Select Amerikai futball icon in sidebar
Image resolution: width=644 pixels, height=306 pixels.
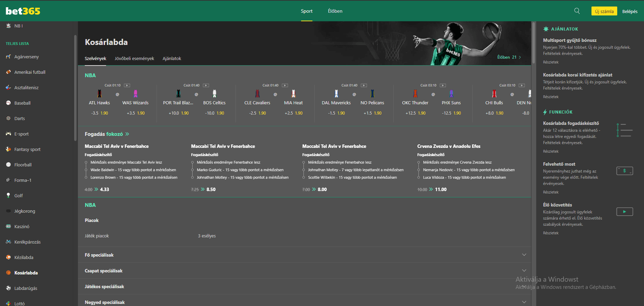[9, 72]
